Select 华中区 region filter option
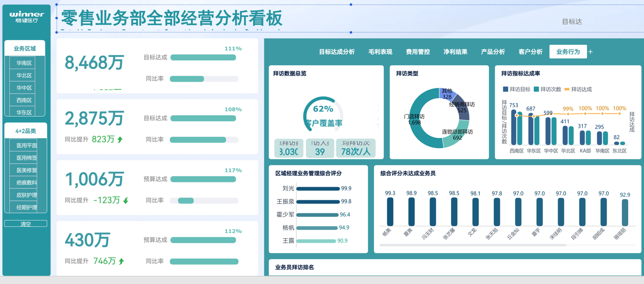644x284 pixels. click(24, 88)
